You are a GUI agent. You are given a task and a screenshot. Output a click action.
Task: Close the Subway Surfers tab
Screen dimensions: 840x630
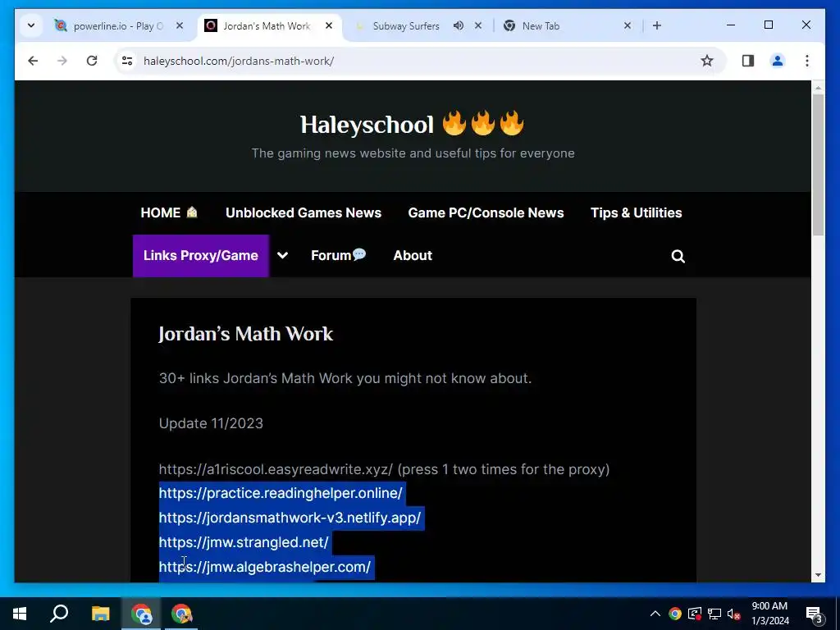[x=478, y=25]
